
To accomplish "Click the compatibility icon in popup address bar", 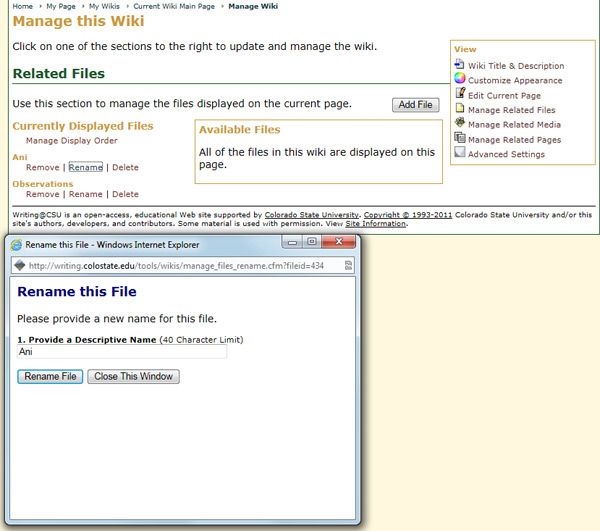I will (348, 266).
